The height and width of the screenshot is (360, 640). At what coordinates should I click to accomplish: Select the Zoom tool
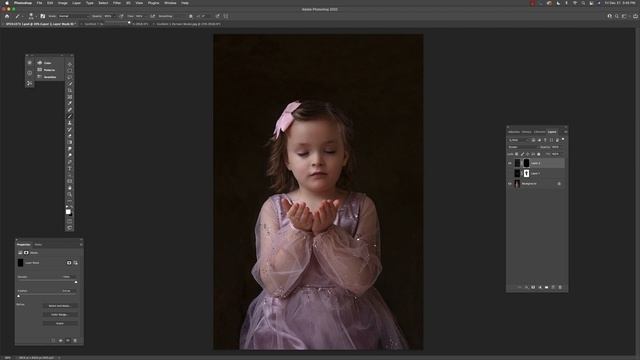[x=70, y=195]
